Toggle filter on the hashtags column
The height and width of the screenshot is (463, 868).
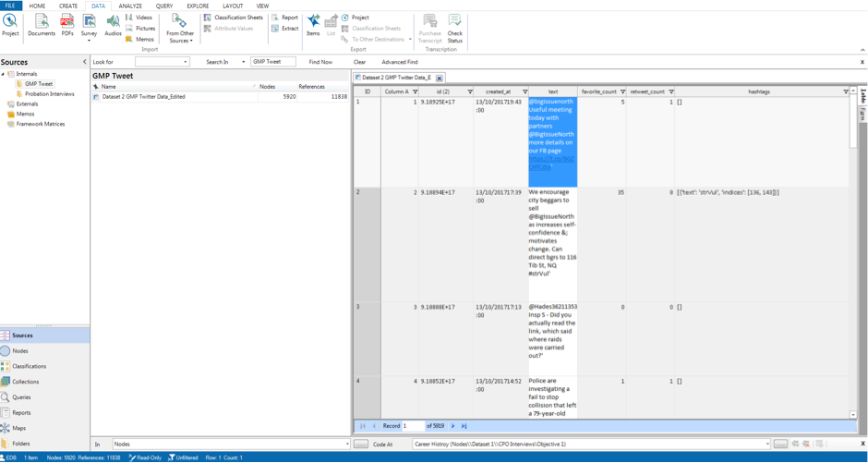coord(845,91)
